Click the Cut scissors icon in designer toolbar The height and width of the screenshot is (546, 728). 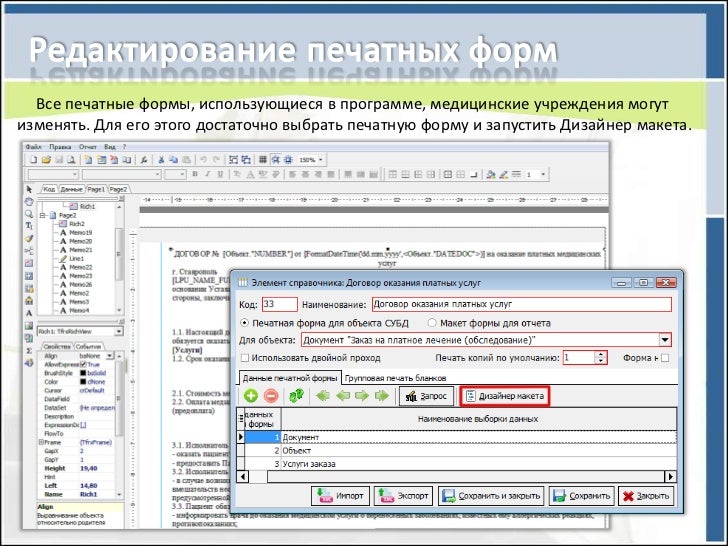tap(161, 160)
